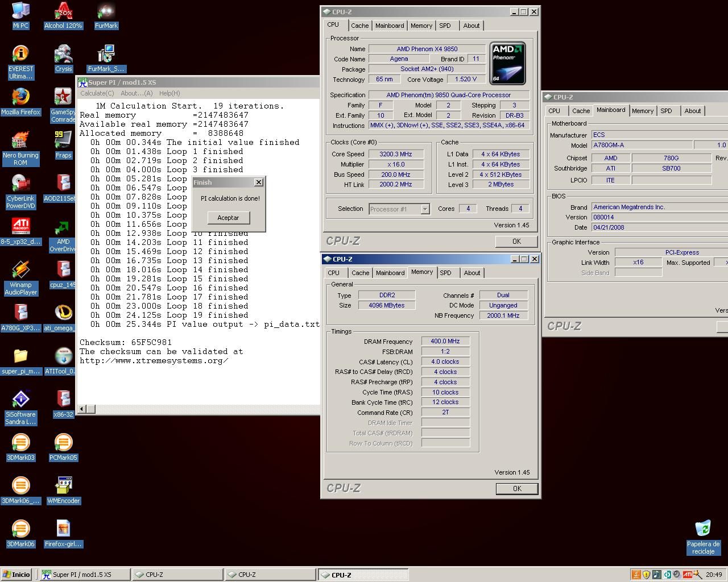Launch the Crysis desktop shortcut
The image size is (728, 582).
click(63, 59)
